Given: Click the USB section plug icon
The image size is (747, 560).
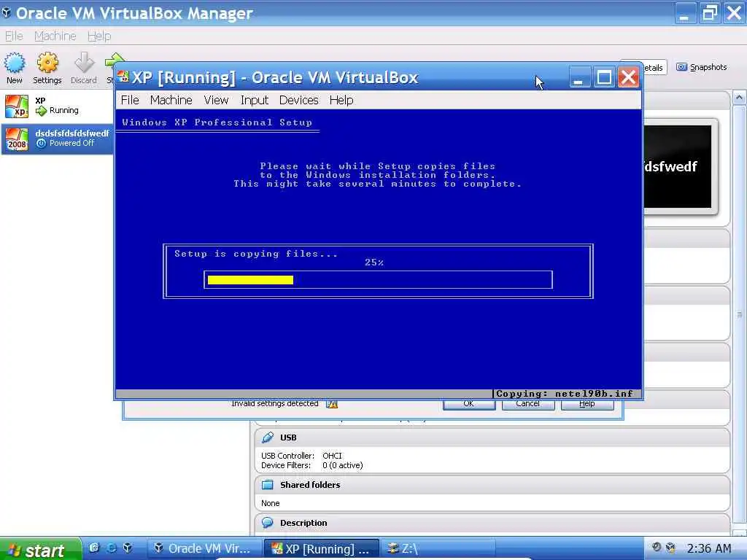Looking at the screenshot, I should (x=268, y=437).
